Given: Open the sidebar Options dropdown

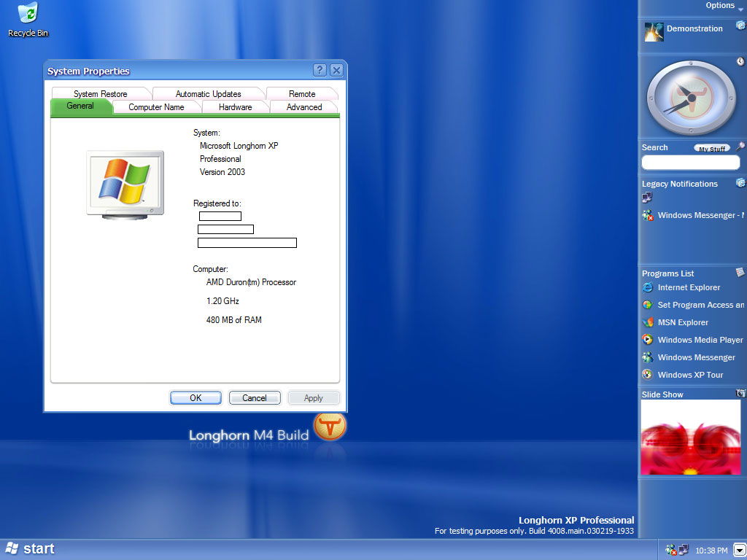Looking at the screenshot, I should (724, 6).
